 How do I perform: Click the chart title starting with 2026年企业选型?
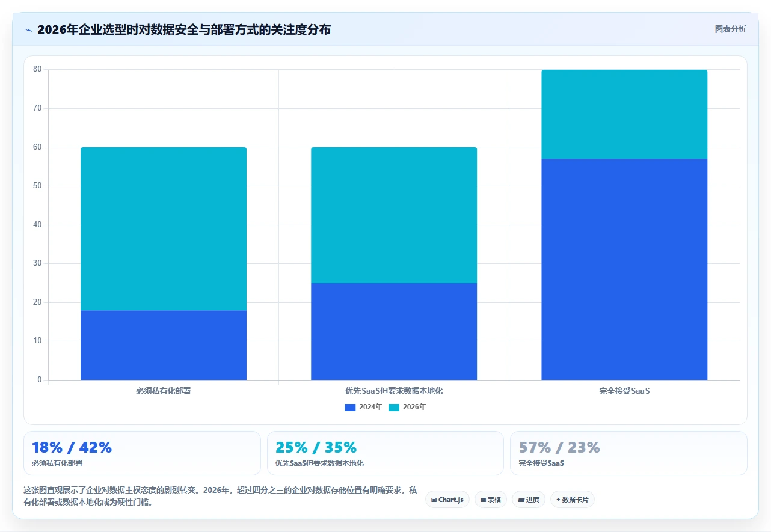point(184,29)
